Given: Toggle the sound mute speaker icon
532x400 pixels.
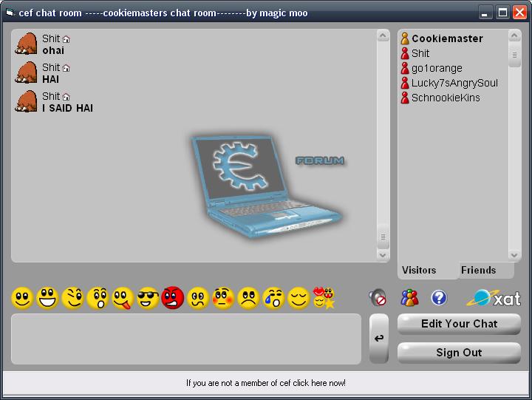Looking at the screenshot, I should pos(378,297).
